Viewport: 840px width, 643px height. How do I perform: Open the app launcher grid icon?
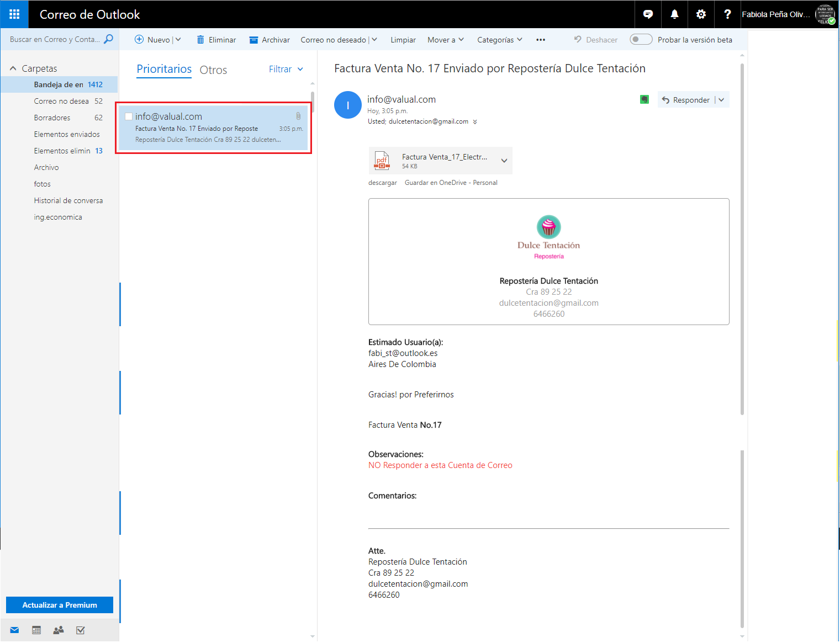[x=14, y=14]
